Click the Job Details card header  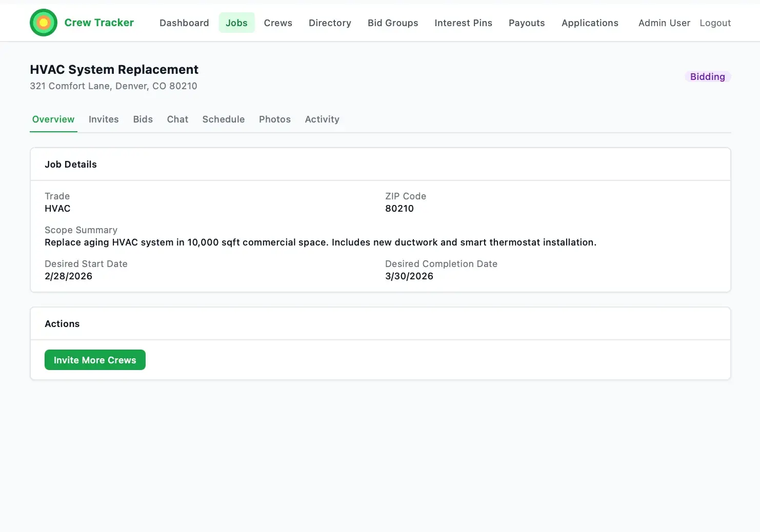point(381,165)
